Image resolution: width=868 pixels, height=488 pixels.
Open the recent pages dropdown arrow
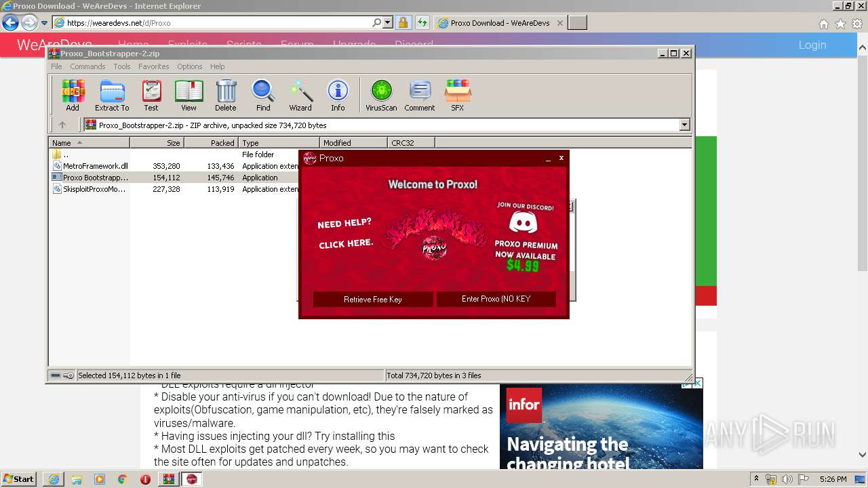click(44, 23)
